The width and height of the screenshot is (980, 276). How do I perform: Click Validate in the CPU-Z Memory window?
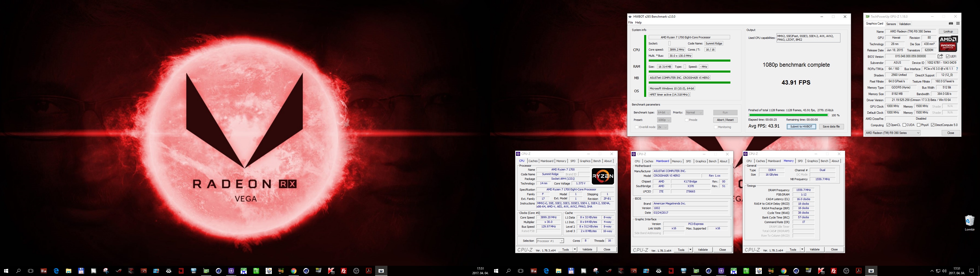click(x=815, y=250)
